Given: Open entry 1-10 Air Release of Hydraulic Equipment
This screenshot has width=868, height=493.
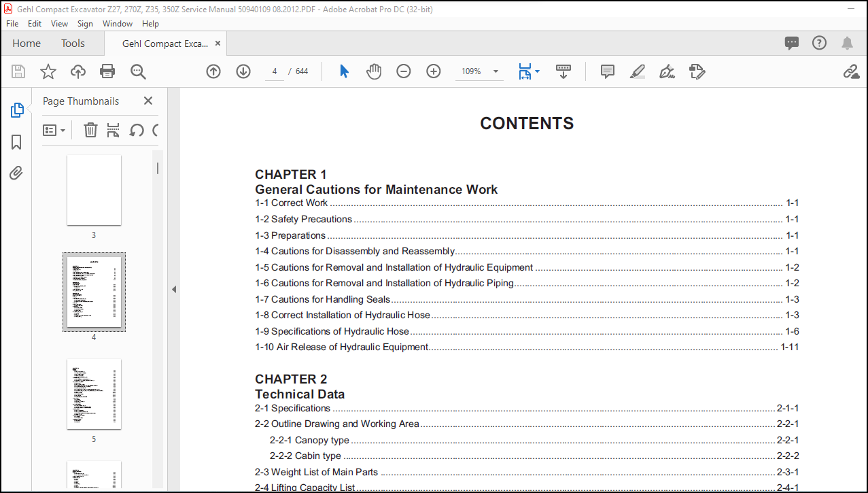Looking at the screenshot, I should click(527, 347).
